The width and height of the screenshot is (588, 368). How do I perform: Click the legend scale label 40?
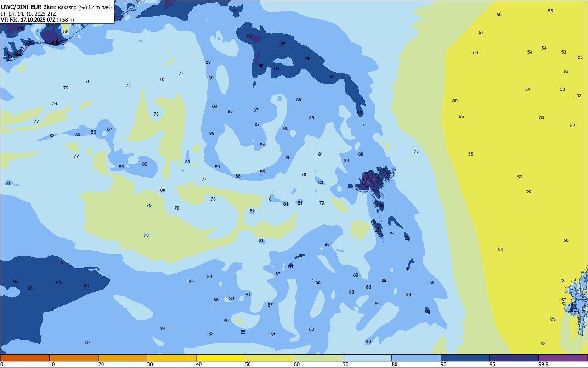pos(198,364)
